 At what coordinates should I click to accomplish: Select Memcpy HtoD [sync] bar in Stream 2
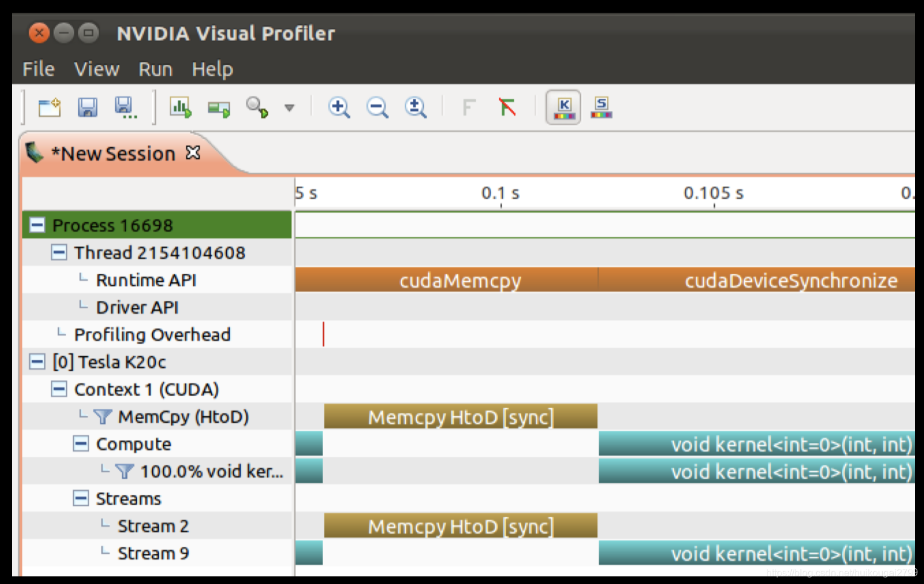tap(461, 526)
